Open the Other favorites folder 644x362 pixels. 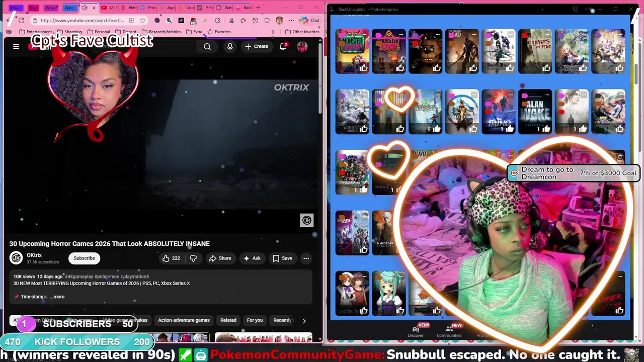pyautogui.click(x=302, y=32)
